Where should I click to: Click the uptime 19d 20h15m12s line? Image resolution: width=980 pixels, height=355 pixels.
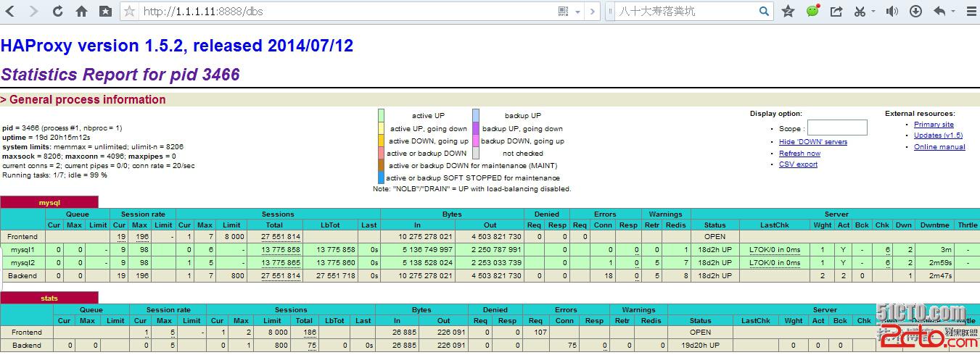pyautogui.click(x=46, y=138)
